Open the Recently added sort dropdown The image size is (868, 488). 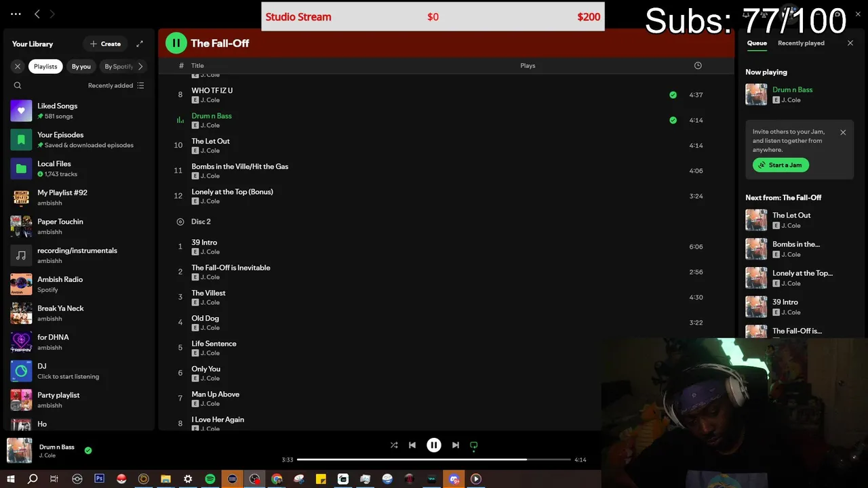click(x=116, y=85)
